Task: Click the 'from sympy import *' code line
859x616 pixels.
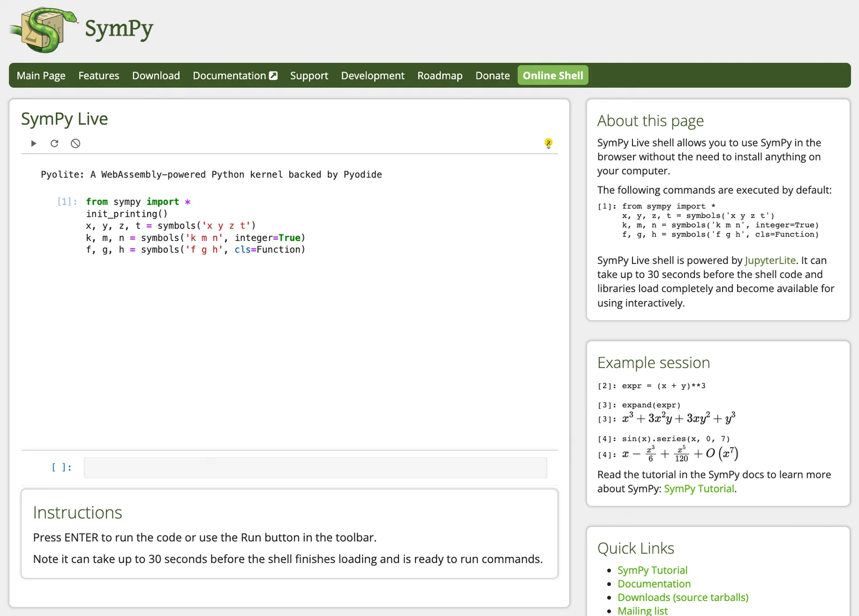Action: point(139,202)
